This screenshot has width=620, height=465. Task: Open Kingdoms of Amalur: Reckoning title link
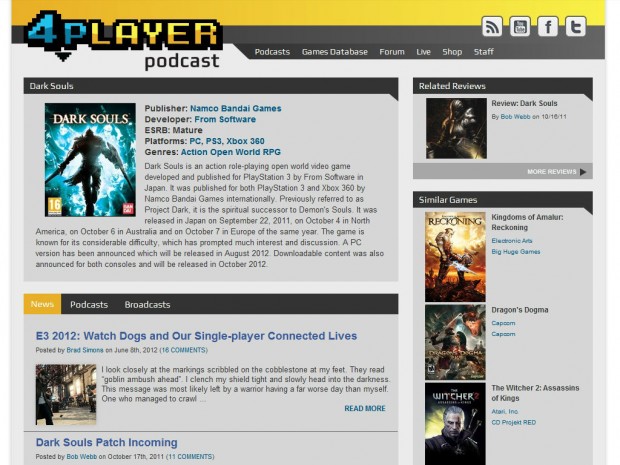527,222
